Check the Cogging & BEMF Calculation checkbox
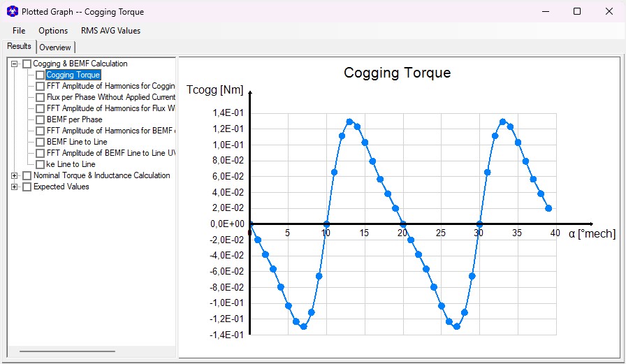626x364 pixels. 27,64
